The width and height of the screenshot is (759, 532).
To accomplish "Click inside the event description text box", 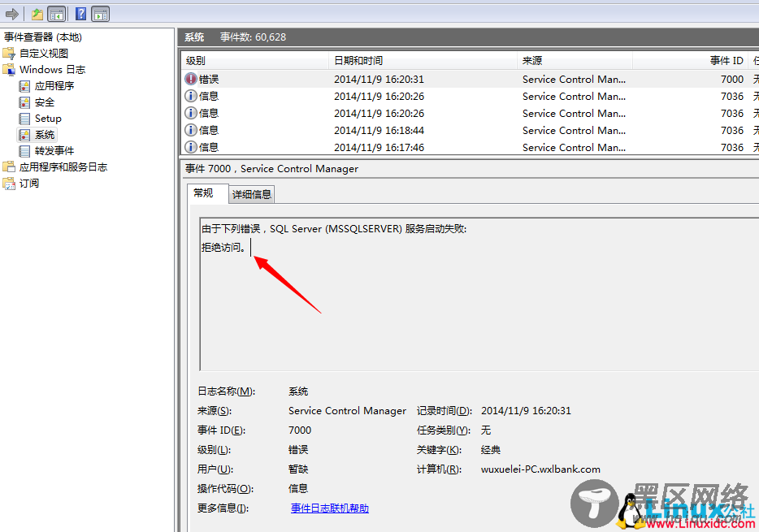I will [x=479, y=294].
